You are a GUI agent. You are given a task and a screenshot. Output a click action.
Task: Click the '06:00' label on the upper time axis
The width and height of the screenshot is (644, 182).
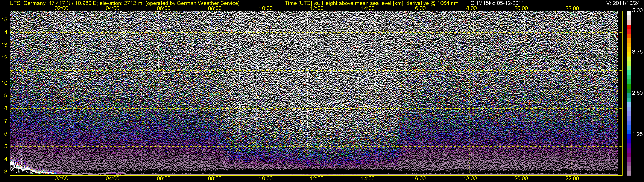pyautogui.click(x=164, y=8)
